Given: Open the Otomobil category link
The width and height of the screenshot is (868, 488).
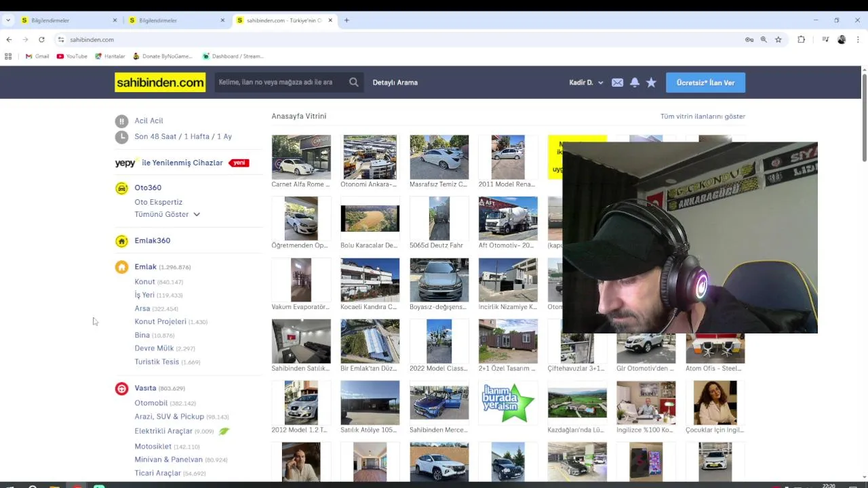Looking at the screenshot, I should [151, 403].
